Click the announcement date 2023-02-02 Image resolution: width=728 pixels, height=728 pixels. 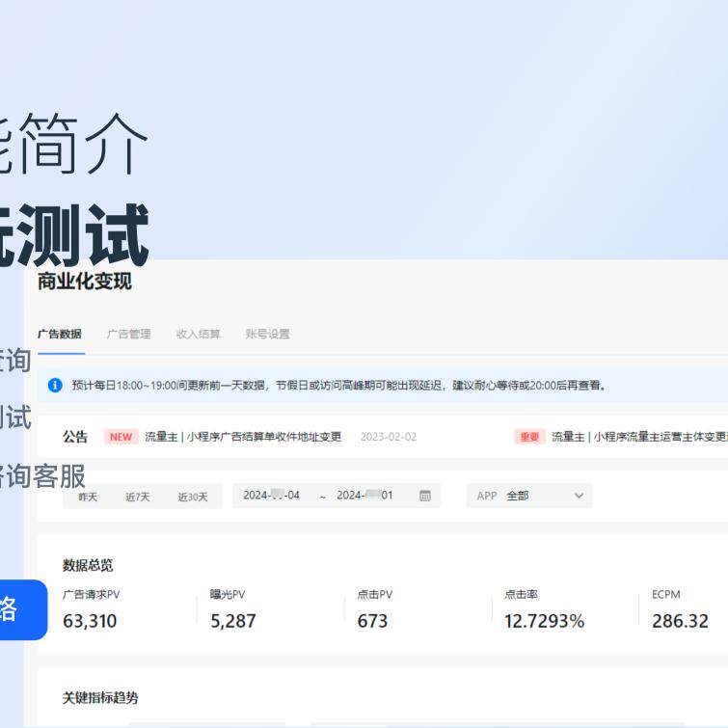389,437
